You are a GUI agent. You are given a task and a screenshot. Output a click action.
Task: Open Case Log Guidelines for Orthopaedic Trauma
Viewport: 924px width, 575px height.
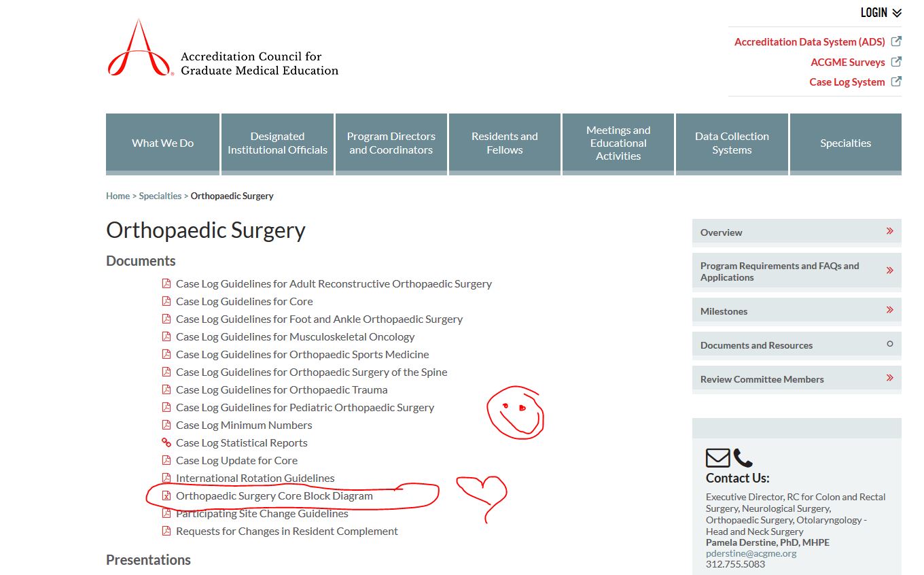(x=282, y=390)
